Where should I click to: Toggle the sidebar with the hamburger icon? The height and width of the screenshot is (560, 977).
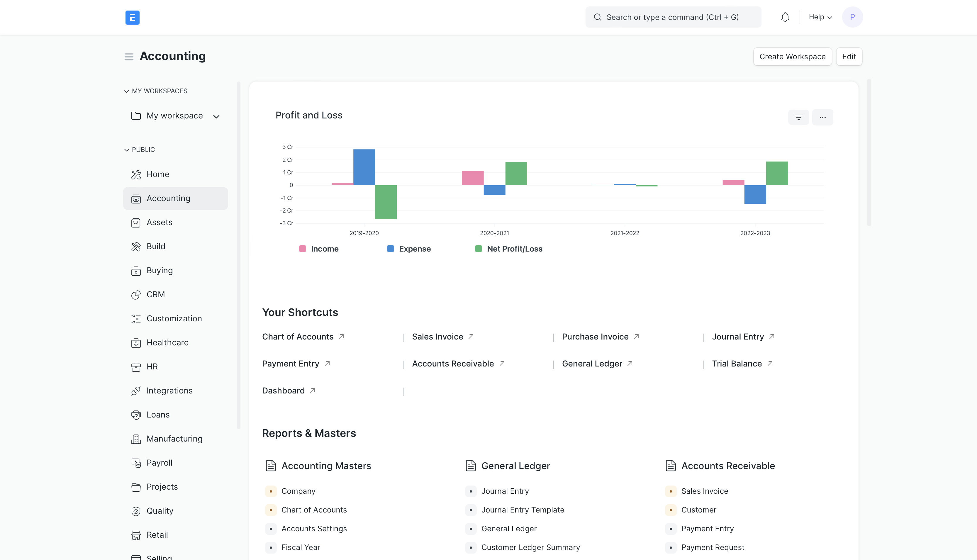(129, 57)
